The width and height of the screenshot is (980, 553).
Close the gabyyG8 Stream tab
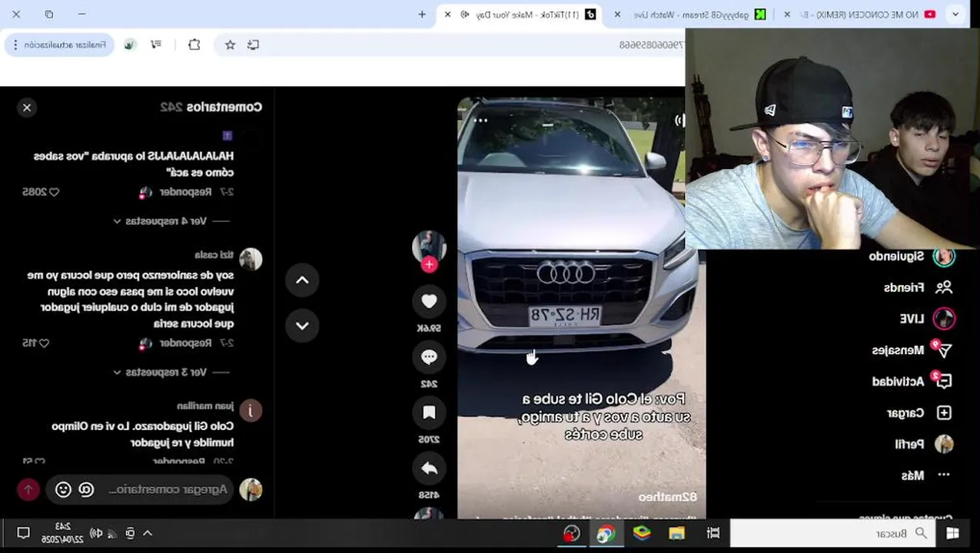pyautogui.click(x=617, y=15)
